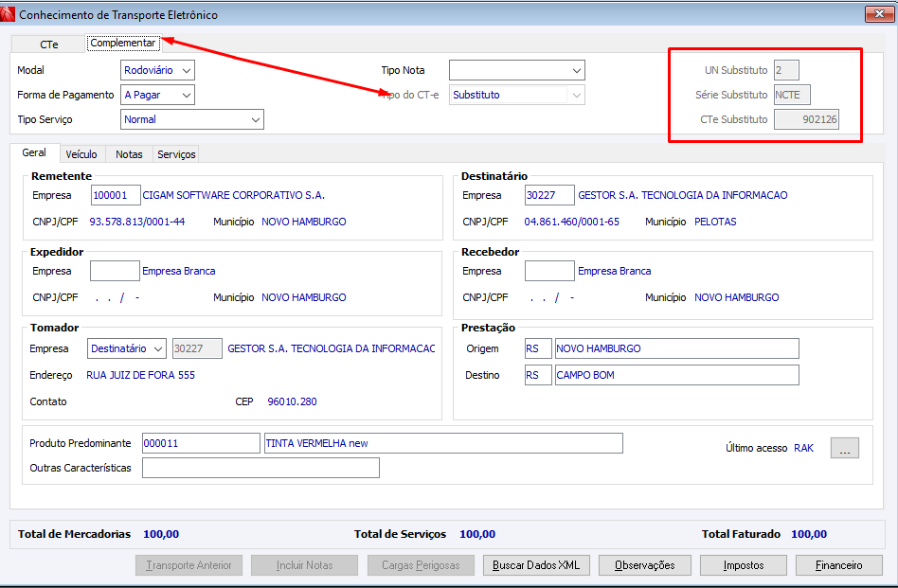This screenshot has height=588, width=898.
Task: Open the Geral sub-tab
Action: coord(34,152)
